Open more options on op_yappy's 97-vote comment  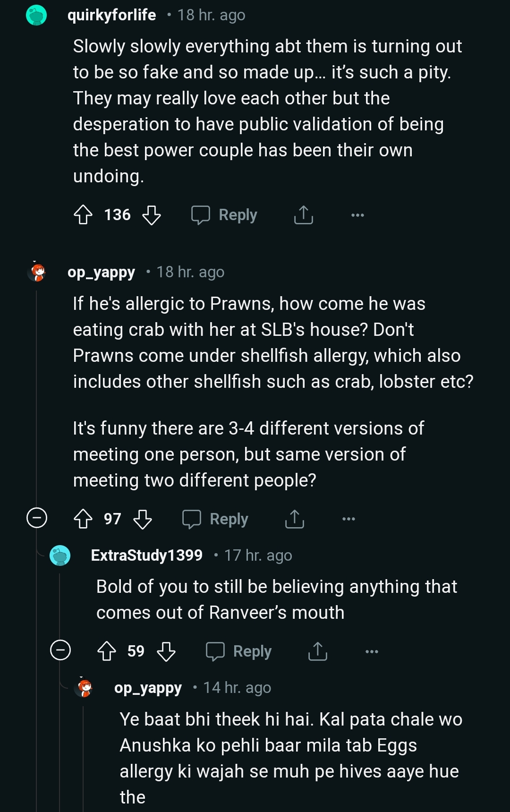tap(348, 519)
